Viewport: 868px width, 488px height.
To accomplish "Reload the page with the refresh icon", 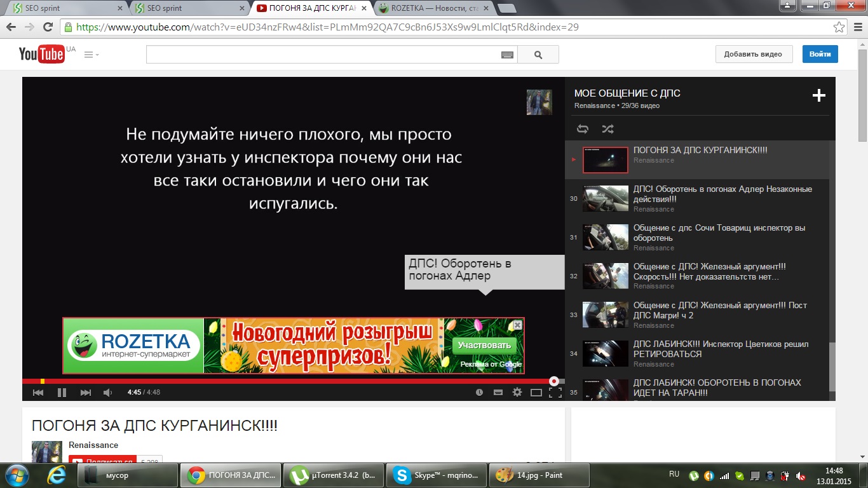I will click(48, 27).
